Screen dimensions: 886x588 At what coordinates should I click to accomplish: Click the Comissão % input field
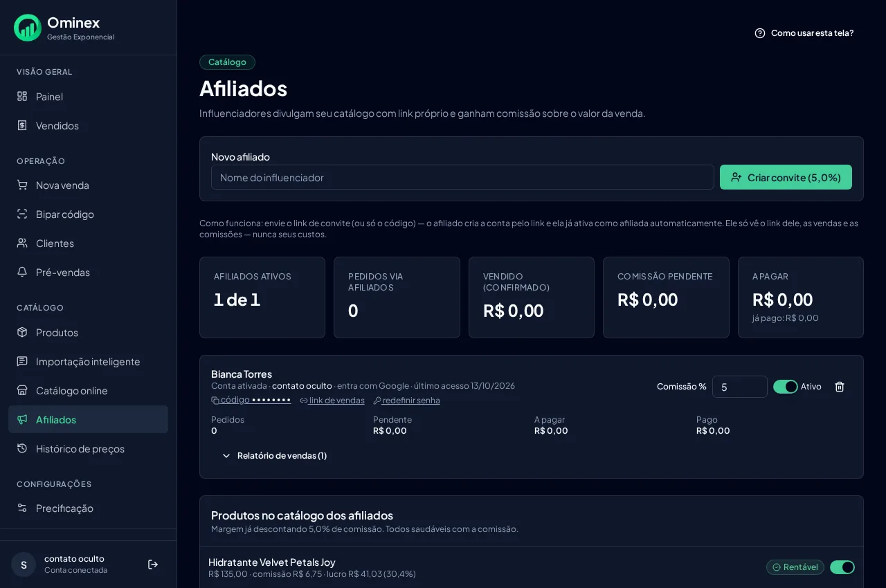click(x=740, y=387)
